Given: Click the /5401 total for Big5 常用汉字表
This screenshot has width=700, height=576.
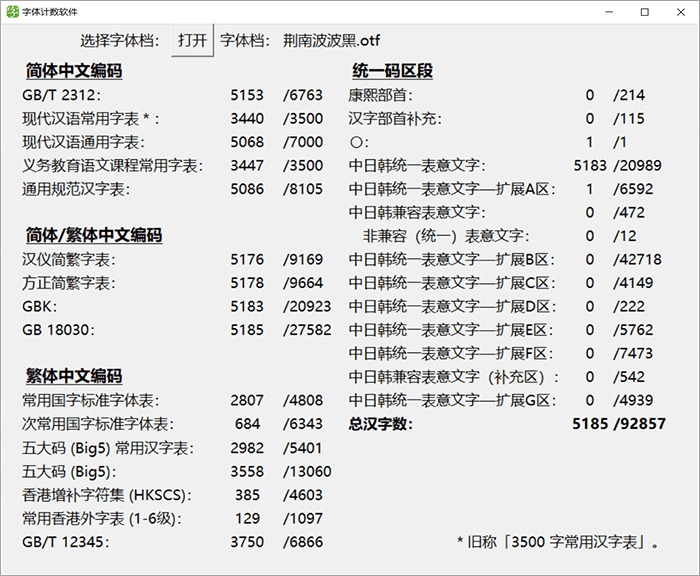Looking at the screenshot, I should tap(302, 448).
